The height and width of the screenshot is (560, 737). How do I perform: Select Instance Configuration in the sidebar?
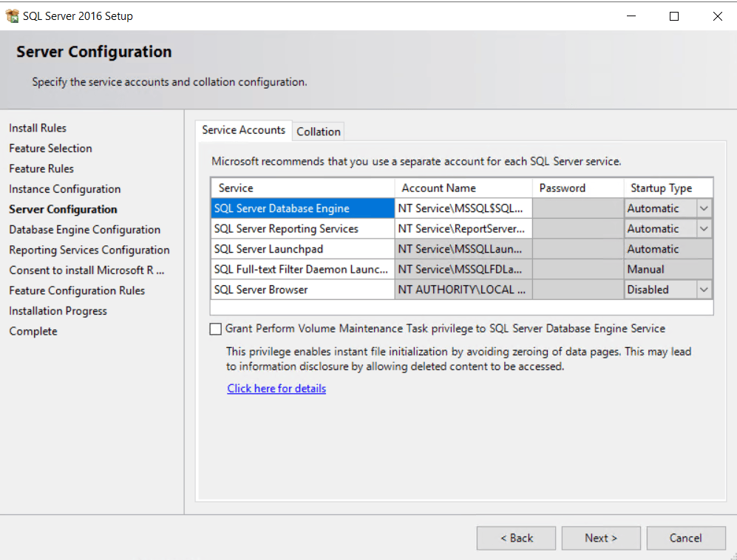pos(64,188)
